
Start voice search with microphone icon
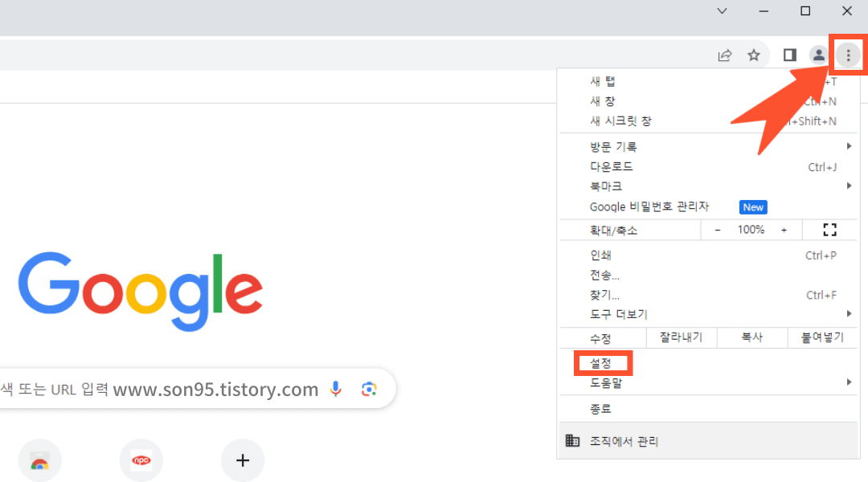tap(335, 389)
